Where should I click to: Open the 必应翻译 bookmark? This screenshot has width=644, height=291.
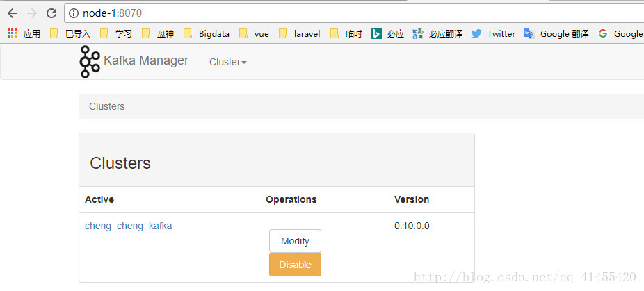click(438, 33)
